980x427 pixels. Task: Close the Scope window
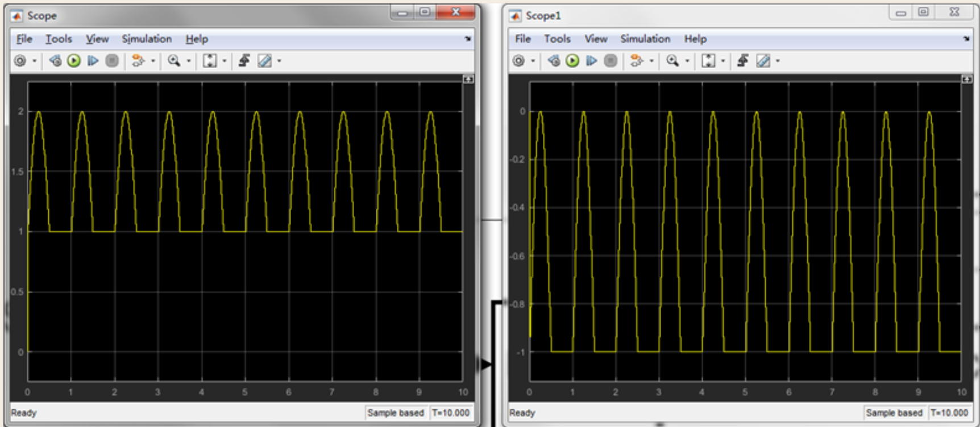pyautogui.click(x=455, y=12)
